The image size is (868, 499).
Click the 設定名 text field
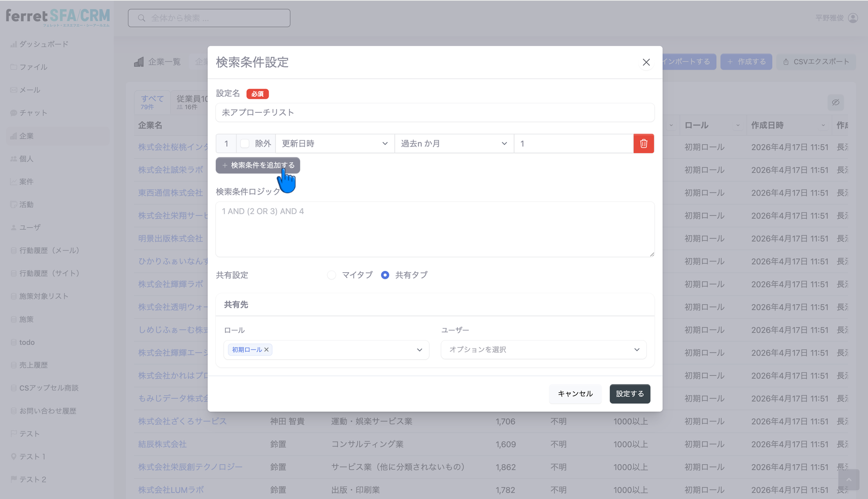(435, 113)
